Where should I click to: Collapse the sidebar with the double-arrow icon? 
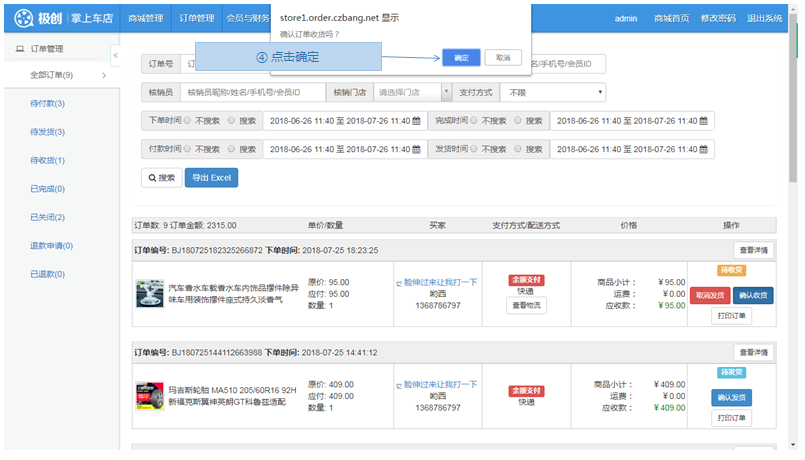pos(115,56)
